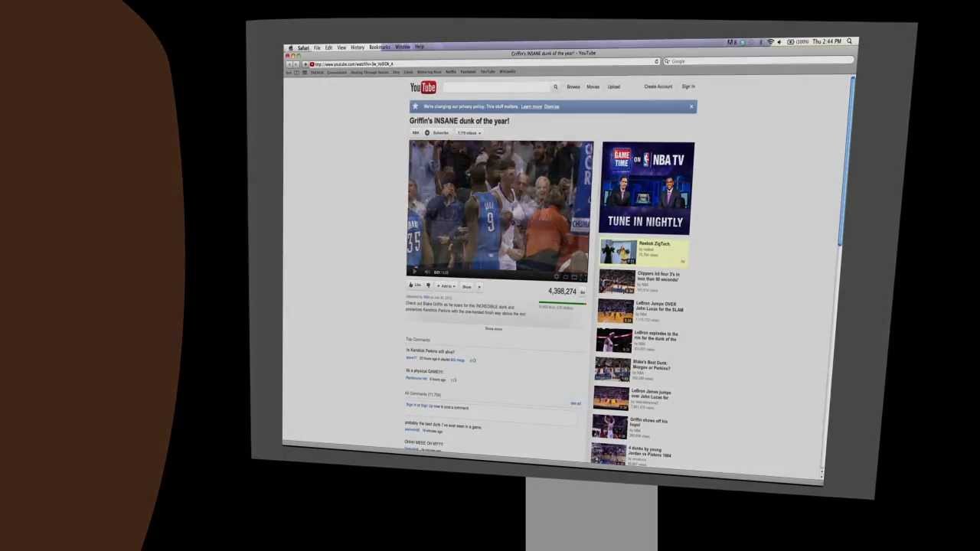Viewport: 980px width, 551px height.
Task: Click see all next to All Comments
Action: (x=575, y=403)
